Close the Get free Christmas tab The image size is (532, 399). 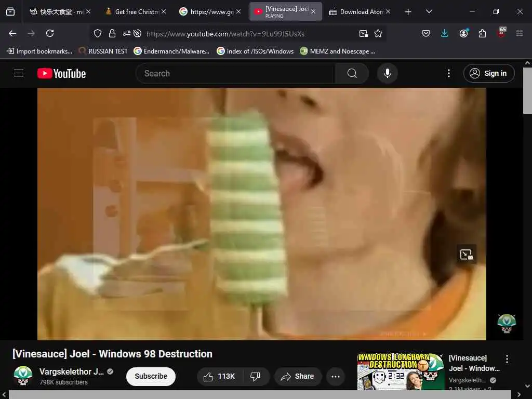164,11
